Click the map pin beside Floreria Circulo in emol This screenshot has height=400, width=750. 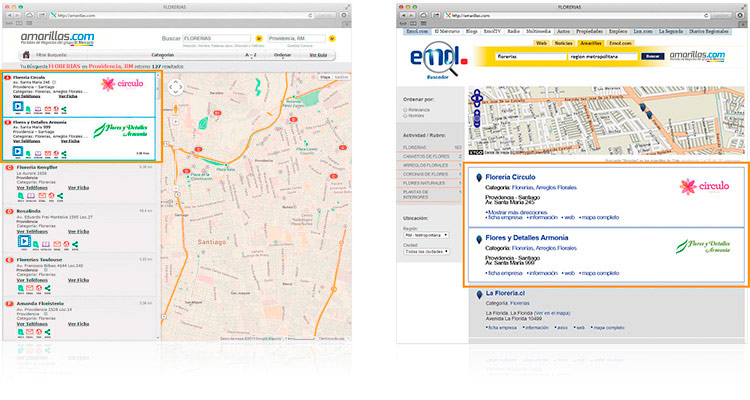pyautogui.click(x=478, y=177)
